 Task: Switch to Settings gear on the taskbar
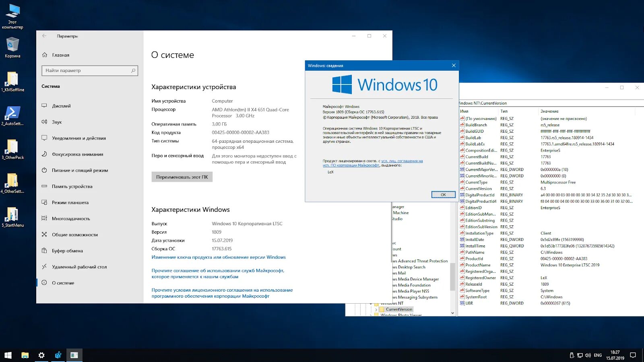point(41,355)
